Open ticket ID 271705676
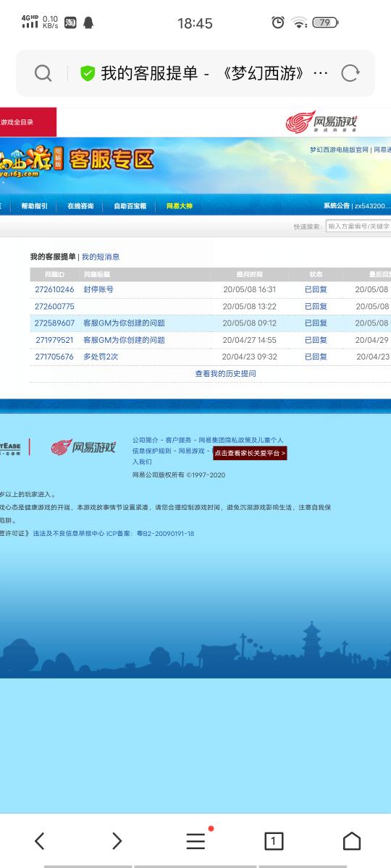The image size is (391, 868). click(x=54, y=357)
